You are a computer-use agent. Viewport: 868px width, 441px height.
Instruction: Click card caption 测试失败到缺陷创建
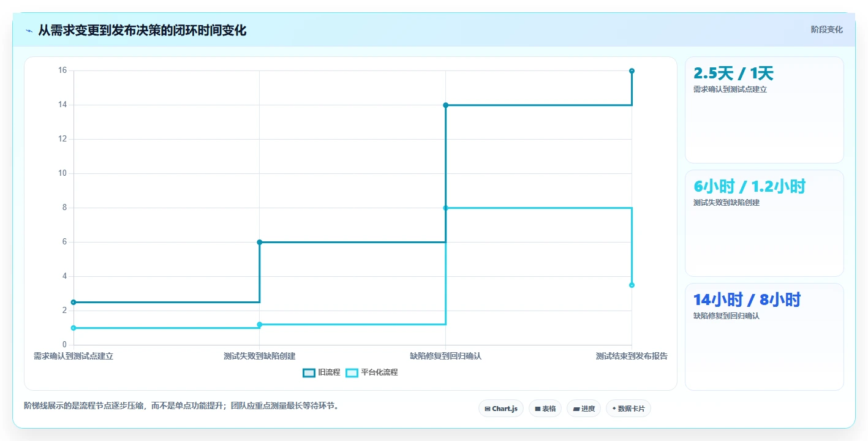726,203
